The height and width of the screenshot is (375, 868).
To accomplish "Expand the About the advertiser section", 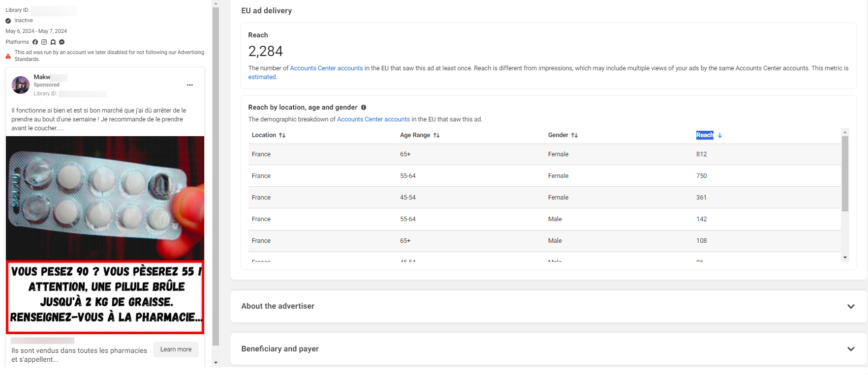I will pos(851,306).
